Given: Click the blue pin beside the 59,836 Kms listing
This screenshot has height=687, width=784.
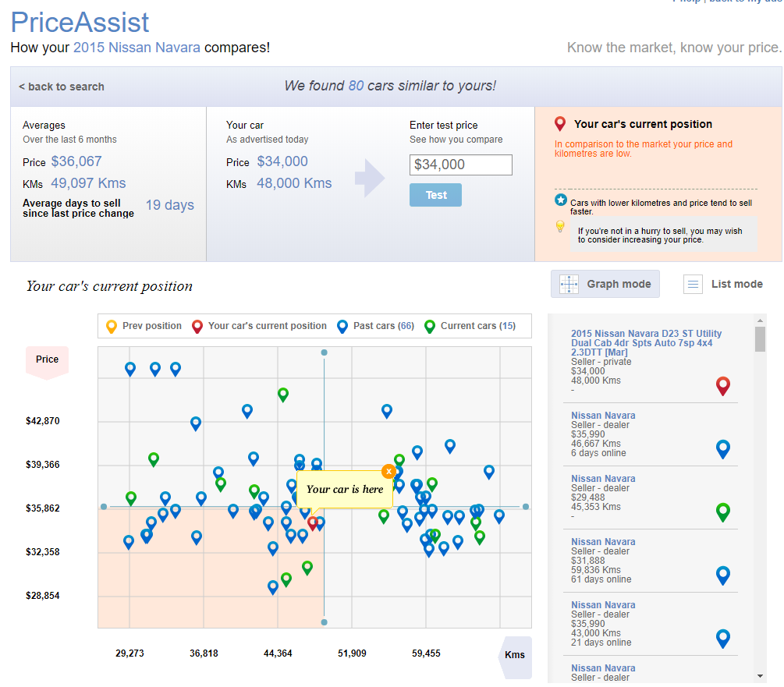Looking at the screenshot, I should [x=723, y=575].
